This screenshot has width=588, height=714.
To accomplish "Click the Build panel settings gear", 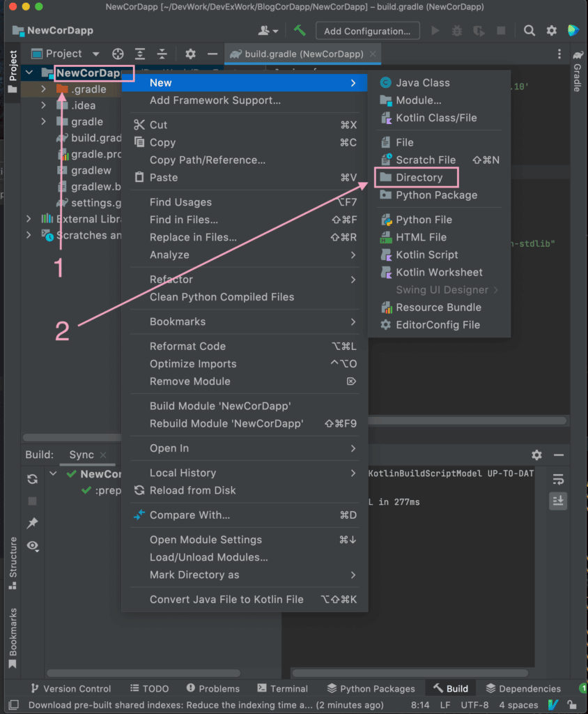I will tap(536, 455).
